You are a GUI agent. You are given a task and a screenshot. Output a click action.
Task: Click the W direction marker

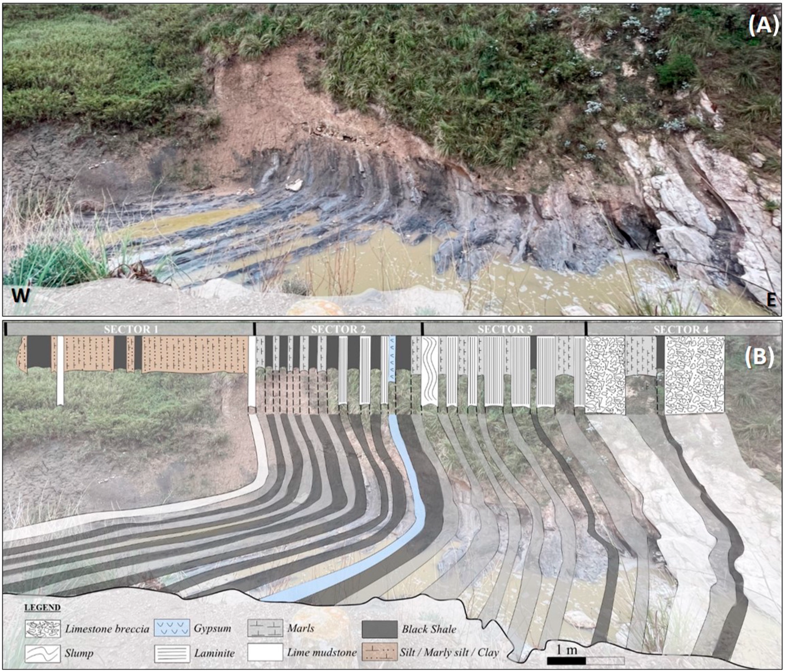(20, 296)
